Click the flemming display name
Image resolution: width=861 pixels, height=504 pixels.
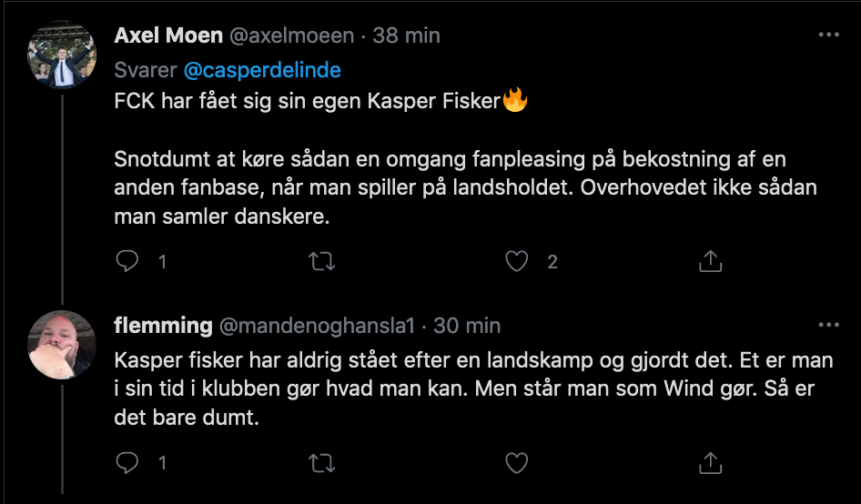tap(164, 326)
